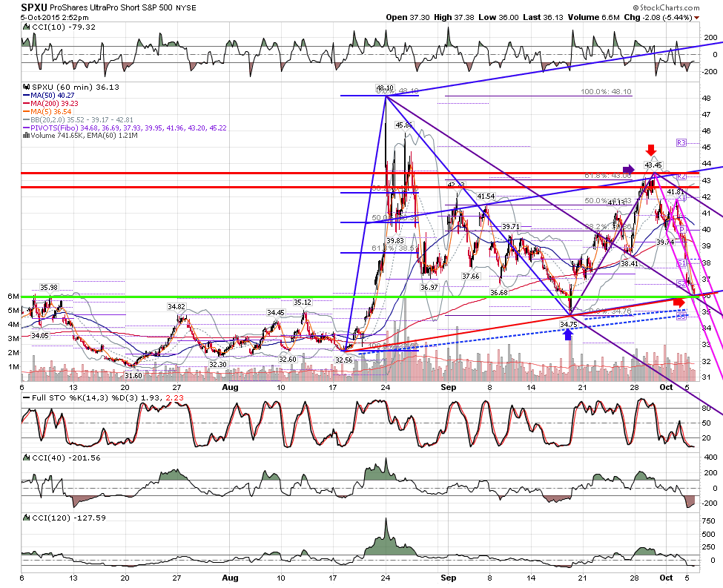
Task: Click the SPXU ticker symbol heading
Action: (33, 8)
